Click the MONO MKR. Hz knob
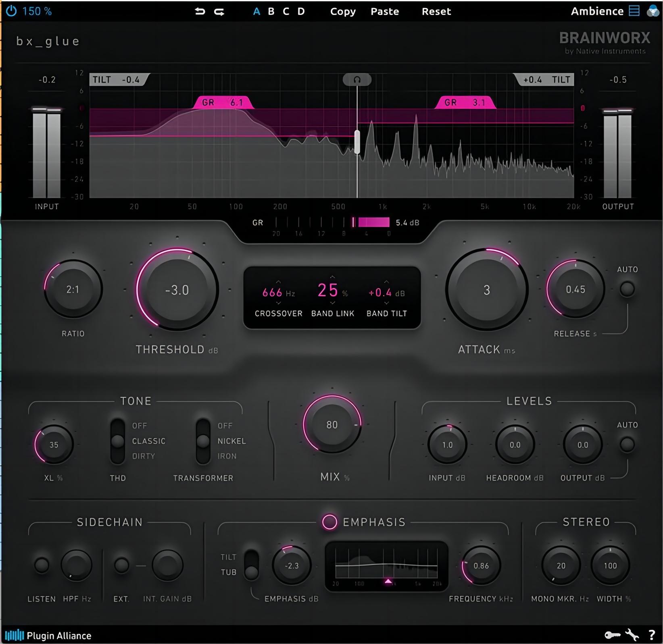Image resolution: width=663 pixels, height=644 pixels. click(x=561, y=565)
